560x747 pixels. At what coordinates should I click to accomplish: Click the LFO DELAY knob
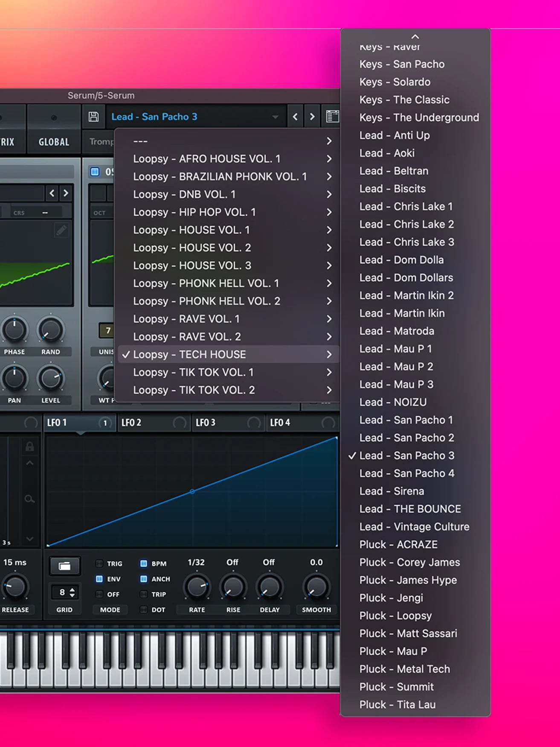[x=270, y=587]
